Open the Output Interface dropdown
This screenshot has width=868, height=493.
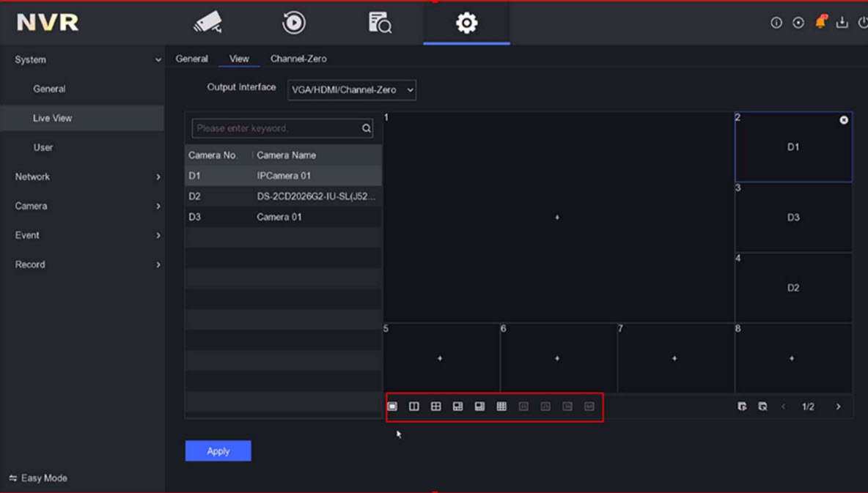352,90
